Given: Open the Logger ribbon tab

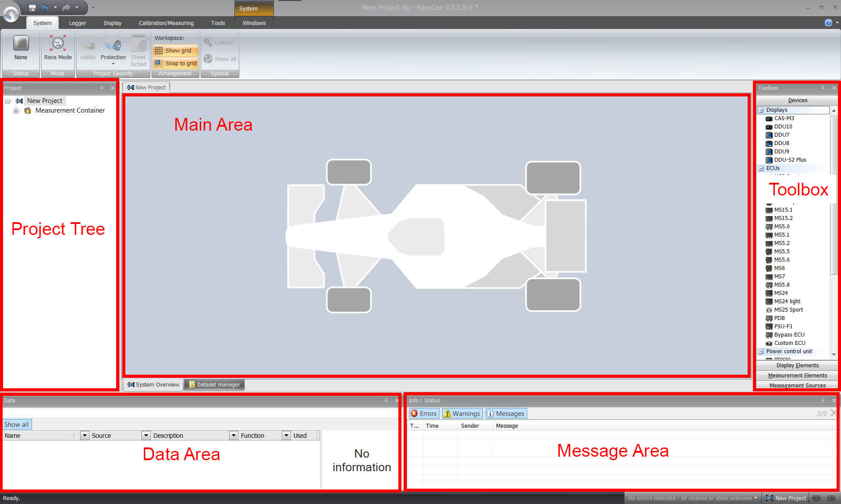Looking at the screenshot, I should point(78,23).
